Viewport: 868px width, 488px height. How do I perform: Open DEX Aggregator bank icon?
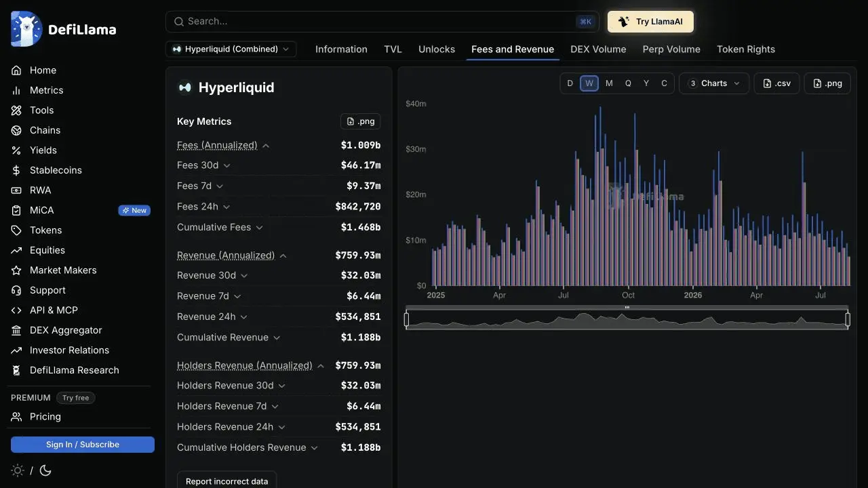(16, 330)
